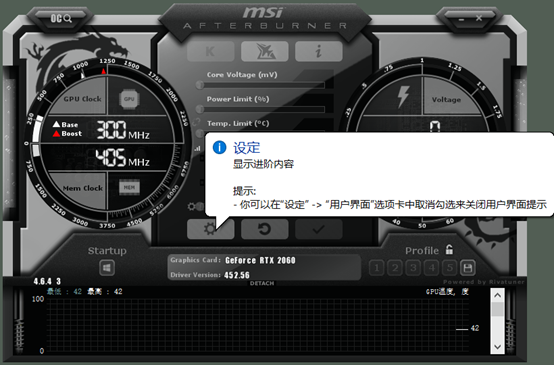The width and height of the screenshot is (554, 365).
Task: Click the graph scrollbar down arrow
Action: point(497,347)
